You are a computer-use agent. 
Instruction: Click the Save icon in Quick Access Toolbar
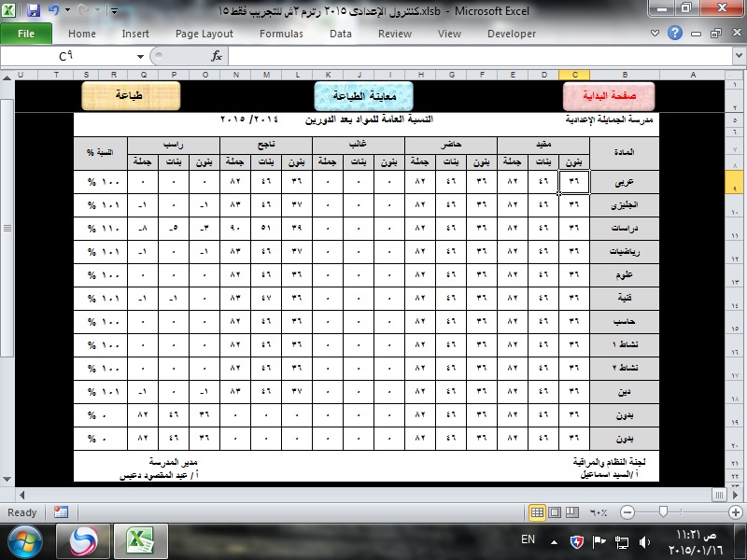34,12
